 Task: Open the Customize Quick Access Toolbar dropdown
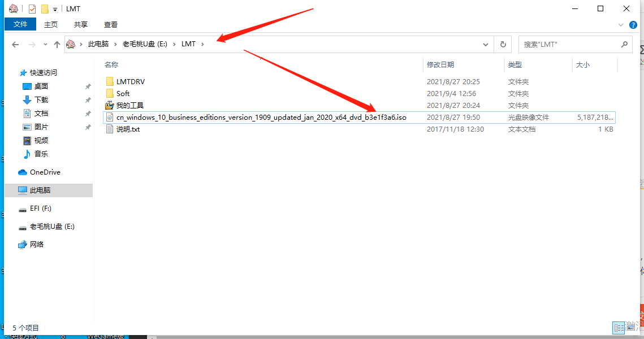(x=55, y=9)
